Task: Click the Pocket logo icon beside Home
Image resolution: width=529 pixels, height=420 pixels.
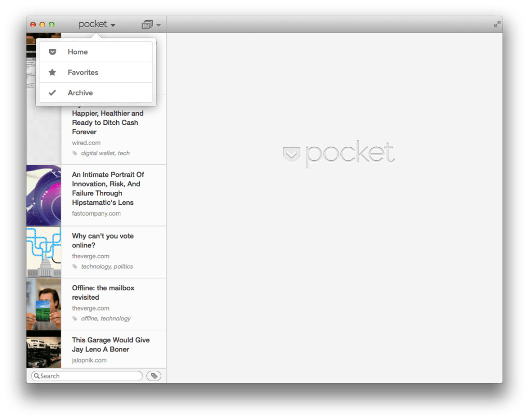Action: (52, 52)
